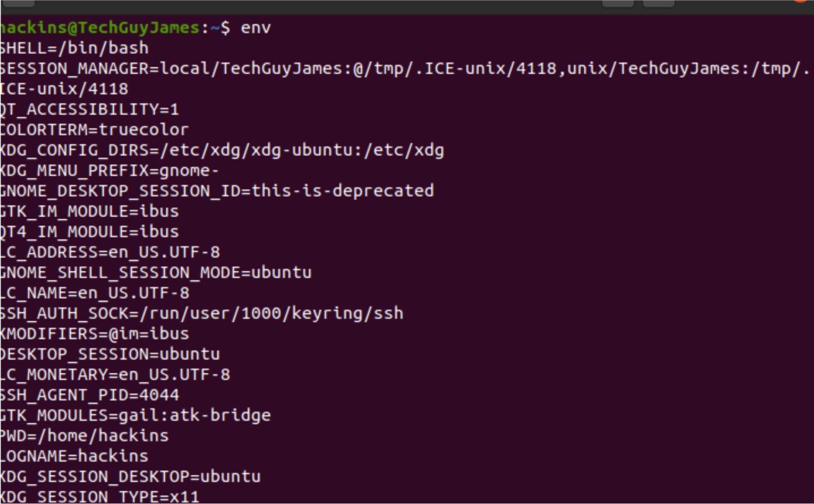This screenshot has width=814, height=504.
Task: Open the terminal hamburger menu button
Action: coord(658,3)
